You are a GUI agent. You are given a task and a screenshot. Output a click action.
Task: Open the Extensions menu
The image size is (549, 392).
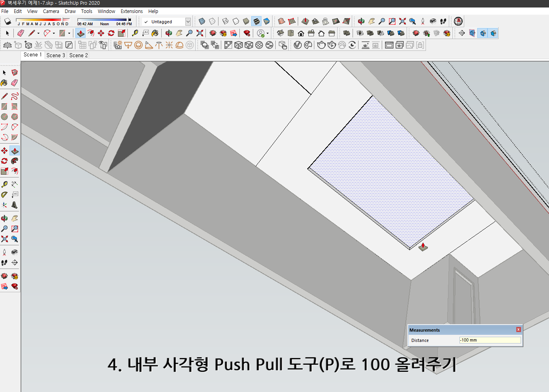(x=132, y=11)
